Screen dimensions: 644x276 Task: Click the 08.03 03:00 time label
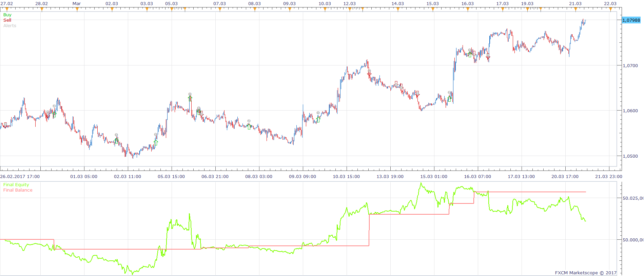coord(259,177)
